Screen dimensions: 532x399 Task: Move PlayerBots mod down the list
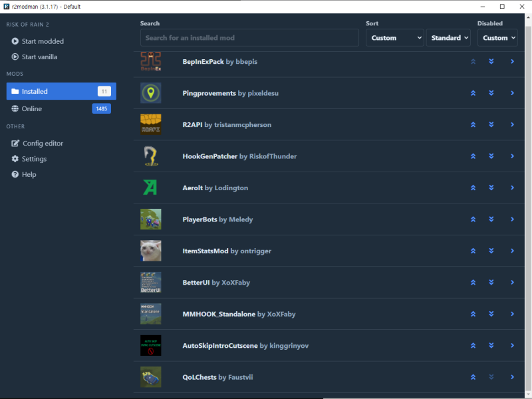click(491, 219)
